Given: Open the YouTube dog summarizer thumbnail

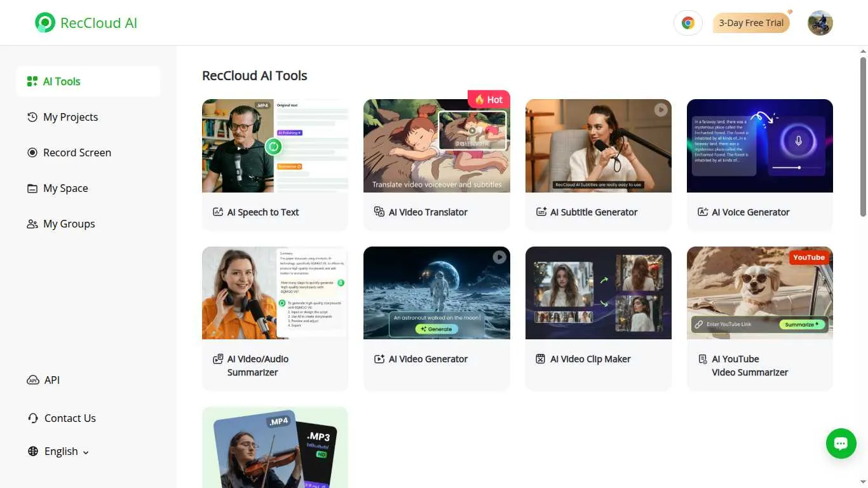Looking at the screenshot, I should 760,293.
